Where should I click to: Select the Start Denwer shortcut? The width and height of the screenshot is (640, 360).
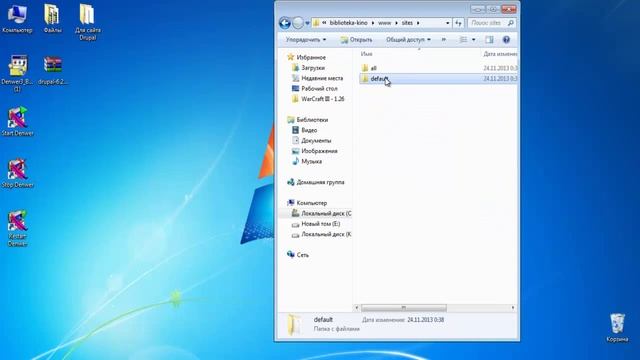point(17,122)
